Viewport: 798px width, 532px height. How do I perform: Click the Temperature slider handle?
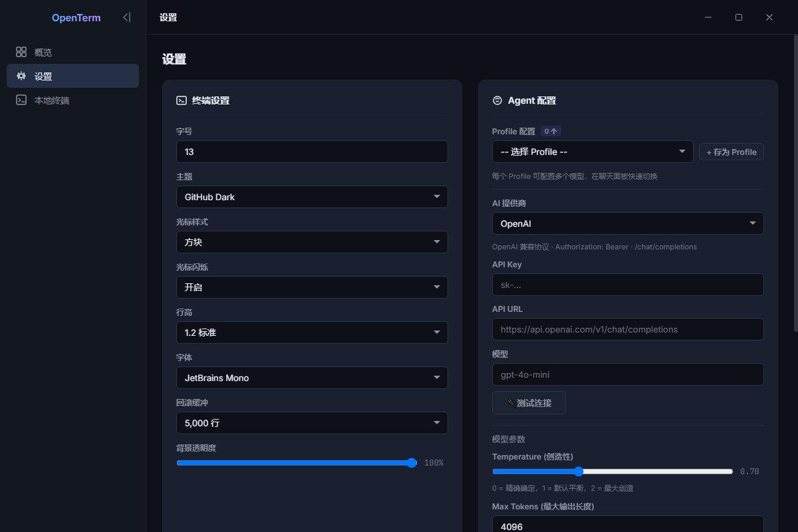pos(578,471)
